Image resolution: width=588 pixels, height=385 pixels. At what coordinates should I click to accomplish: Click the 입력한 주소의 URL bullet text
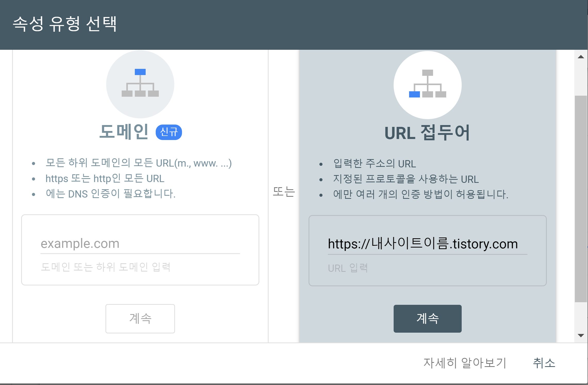375,164
